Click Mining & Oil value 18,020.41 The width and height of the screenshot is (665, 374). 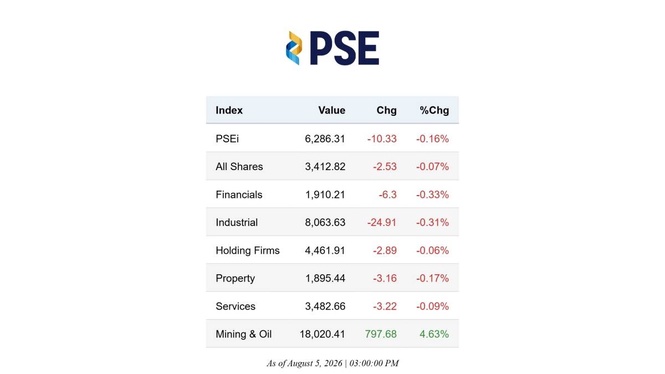tap(322, 334)
